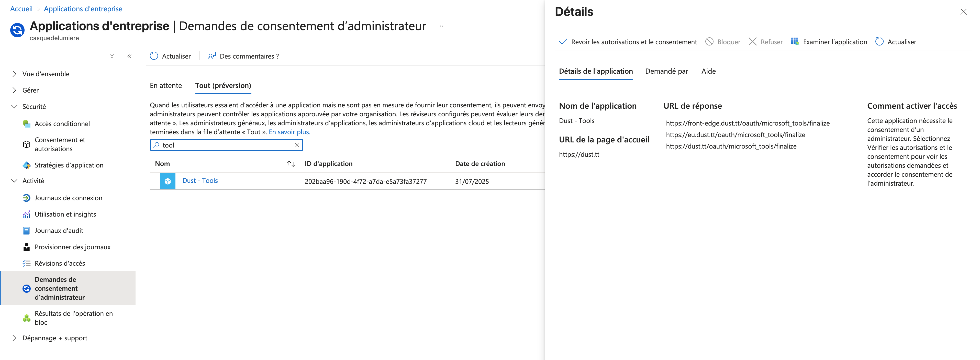Switch to the Demandé par tab
The image size is (980, 360).
coord(666,71)
